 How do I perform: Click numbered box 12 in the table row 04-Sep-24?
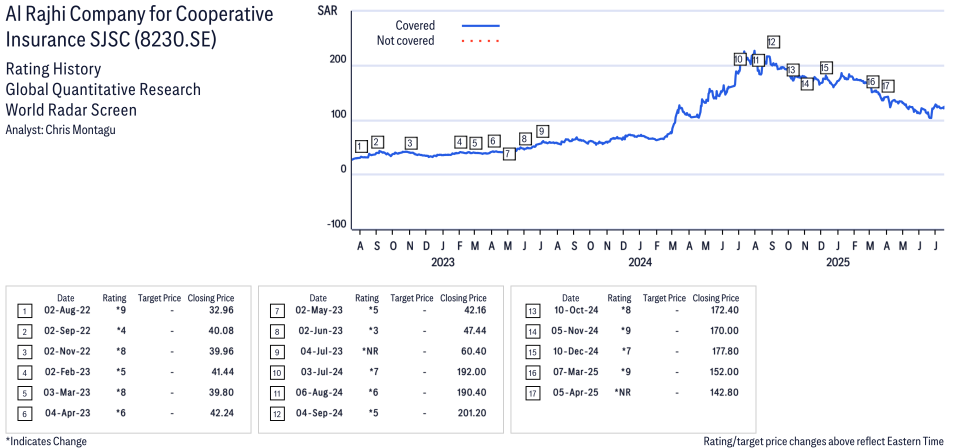click(x=277, y=413)
